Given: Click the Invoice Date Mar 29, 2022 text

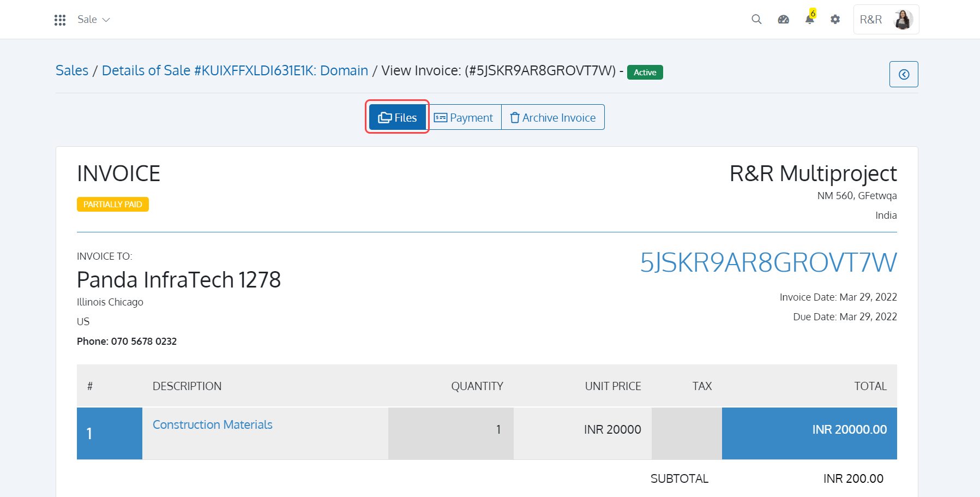Looking at the screenshot, I should click(x=838, y=297).
